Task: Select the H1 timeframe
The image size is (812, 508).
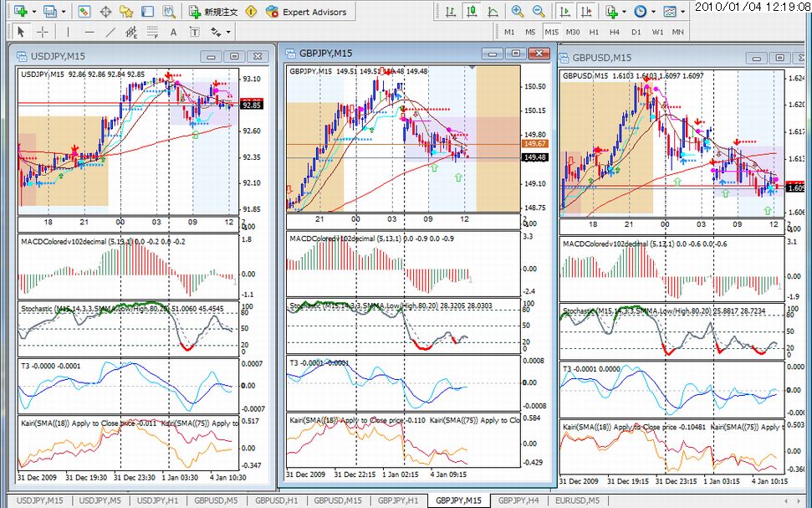Action: coord(594,32)
